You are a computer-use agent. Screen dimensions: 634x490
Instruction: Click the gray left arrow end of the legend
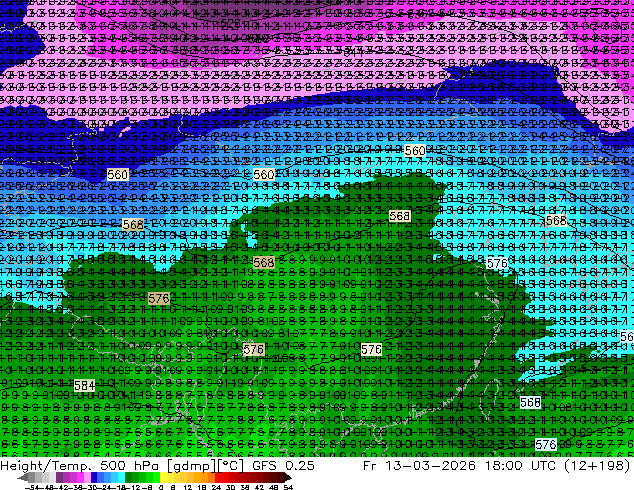coord(23,477)
